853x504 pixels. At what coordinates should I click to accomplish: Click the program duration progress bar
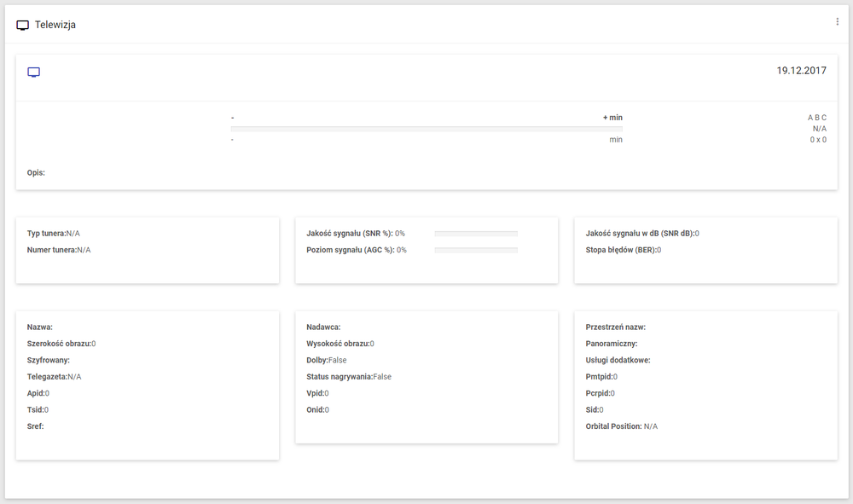tap(426, 129)
